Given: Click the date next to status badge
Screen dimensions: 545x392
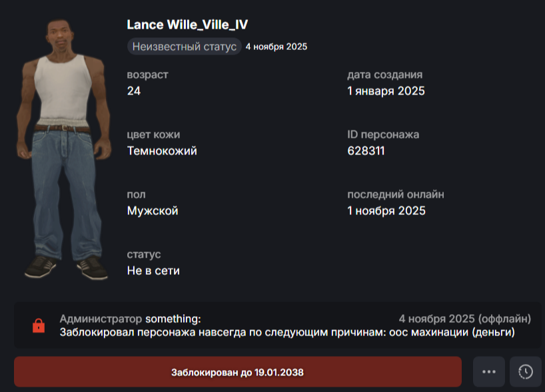Looking at the screenshot, I should tap(276, 47).
